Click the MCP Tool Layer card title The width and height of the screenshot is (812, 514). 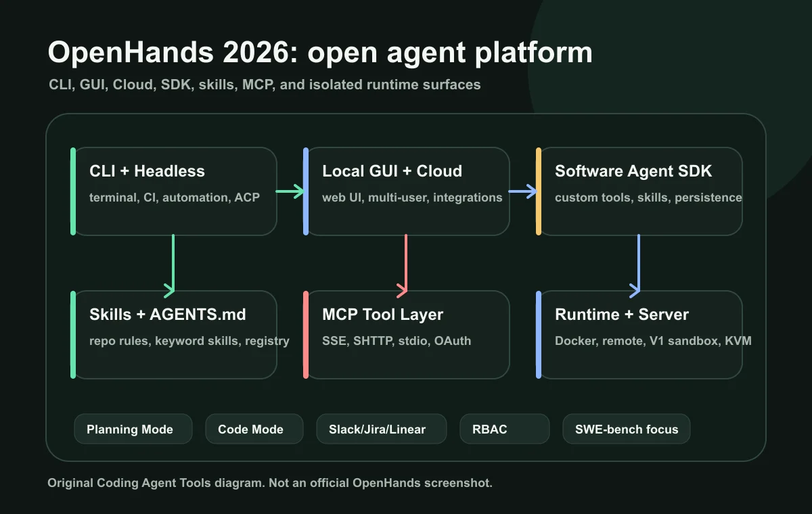pyautogui.click(x=382, y=314)
